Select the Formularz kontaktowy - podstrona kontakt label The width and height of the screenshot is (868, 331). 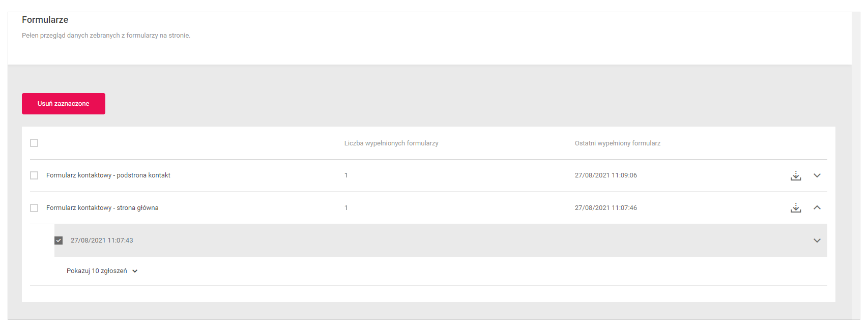tap(108, 175)
